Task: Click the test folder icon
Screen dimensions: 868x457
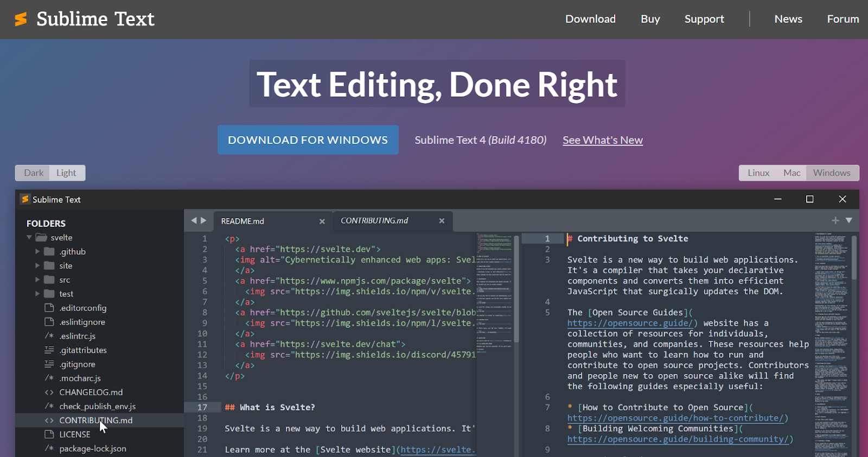Action: click(x=49, y=294)
